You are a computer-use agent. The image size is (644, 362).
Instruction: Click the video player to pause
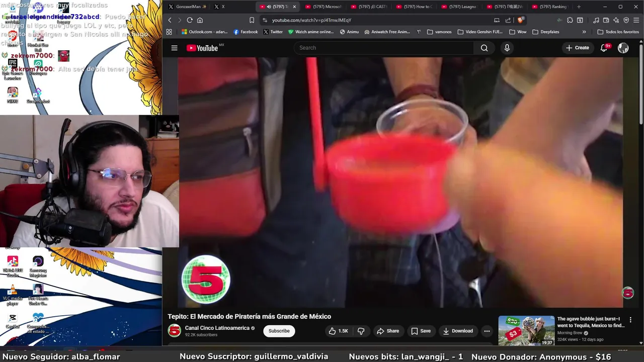tap(400, 182)
